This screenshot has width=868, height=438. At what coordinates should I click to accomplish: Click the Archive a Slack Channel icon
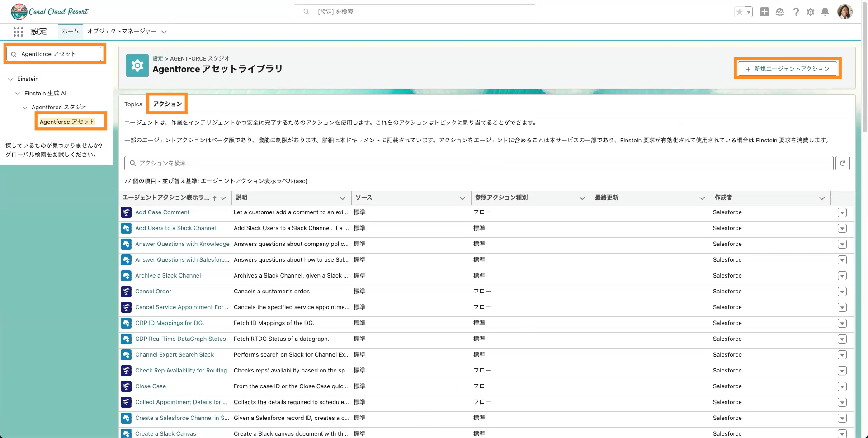[x=126, y=276]
